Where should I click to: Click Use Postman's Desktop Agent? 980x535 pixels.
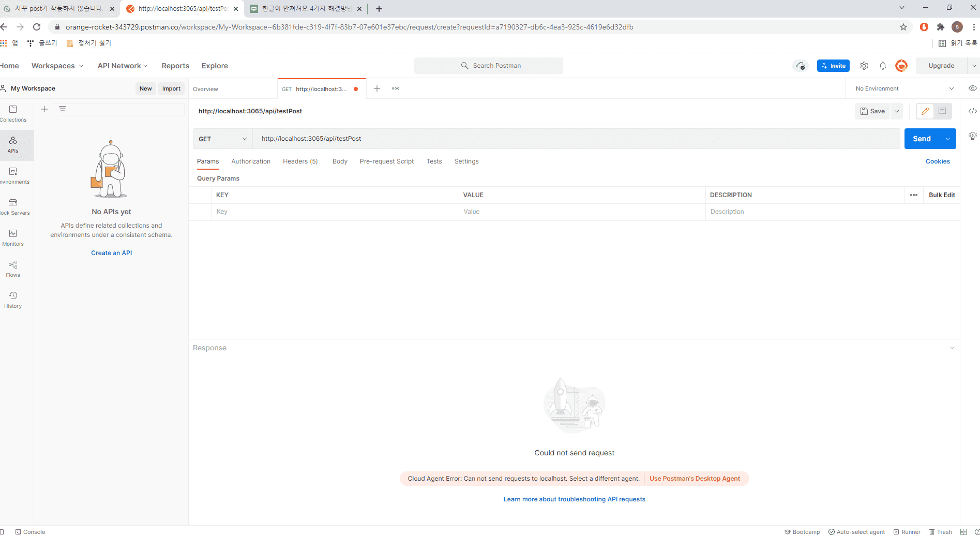point(695,479)
